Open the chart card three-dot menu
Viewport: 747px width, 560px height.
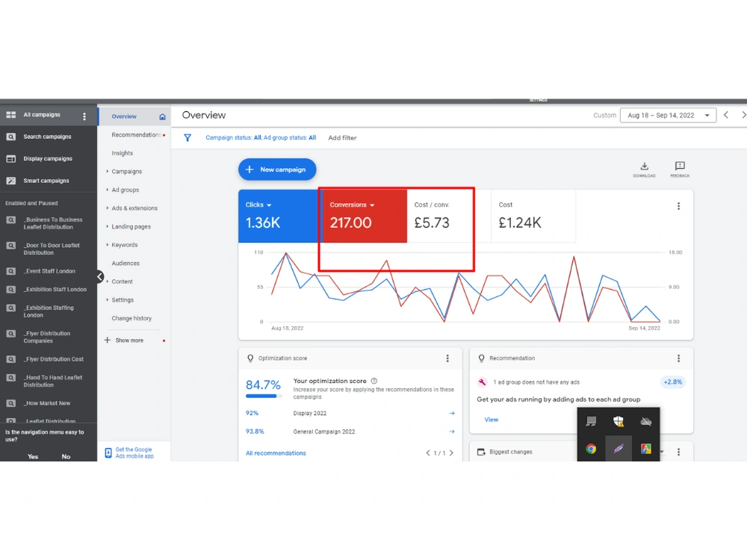click(678, 206)
